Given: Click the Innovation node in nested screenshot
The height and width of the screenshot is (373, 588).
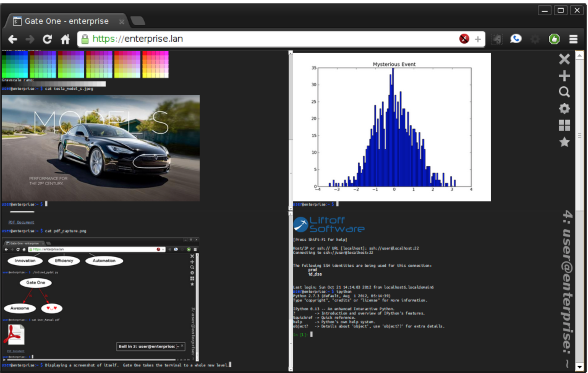Looking at the screenshot, I should tap(25, 261).
